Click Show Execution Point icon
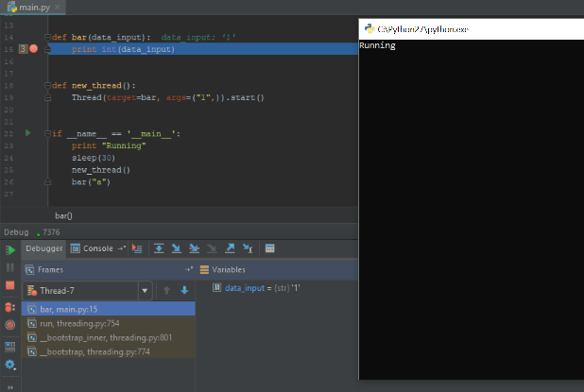Screen dimensions: 584x392 click(138, 248)
